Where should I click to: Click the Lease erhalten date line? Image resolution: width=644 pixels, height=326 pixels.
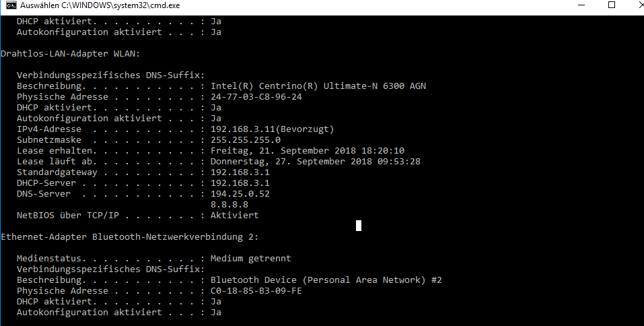coord(210,150)
